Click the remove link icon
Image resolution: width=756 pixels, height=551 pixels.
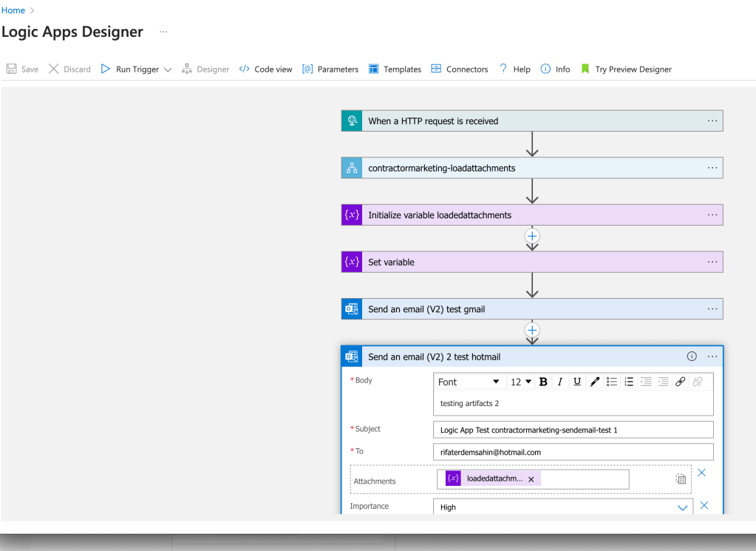click(x=698, y=382)
